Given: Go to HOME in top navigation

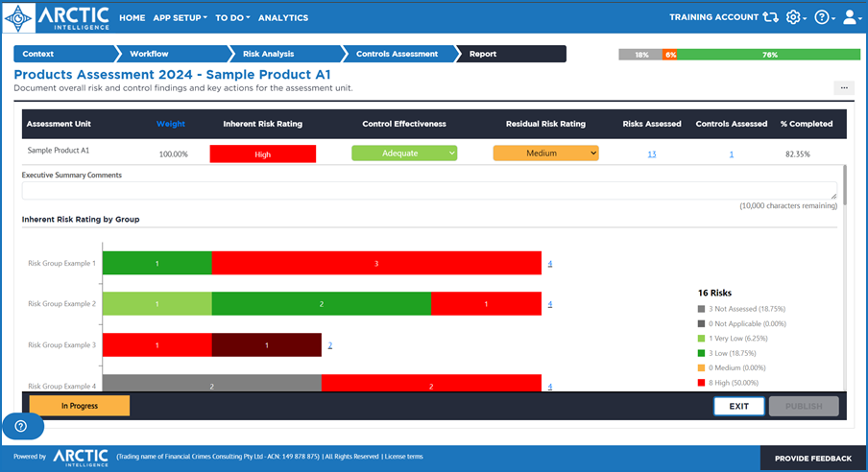Looking at the screenshot, I should [x=133, y=17].
